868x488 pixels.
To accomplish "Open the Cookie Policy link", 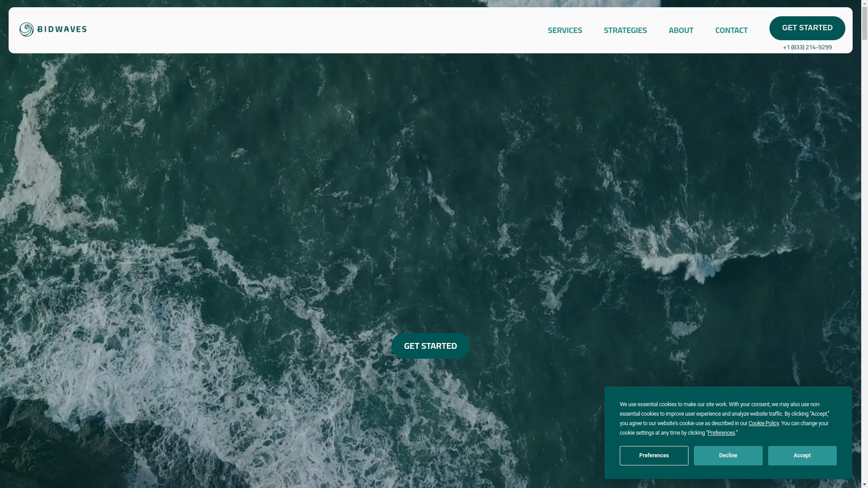I will [764, 423].
